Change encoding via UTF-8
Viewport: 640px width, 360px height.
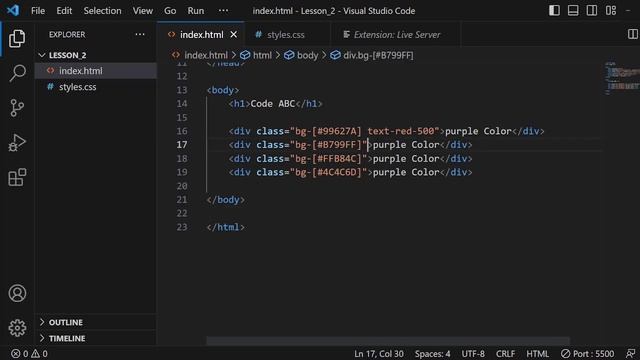click(473, 353)
